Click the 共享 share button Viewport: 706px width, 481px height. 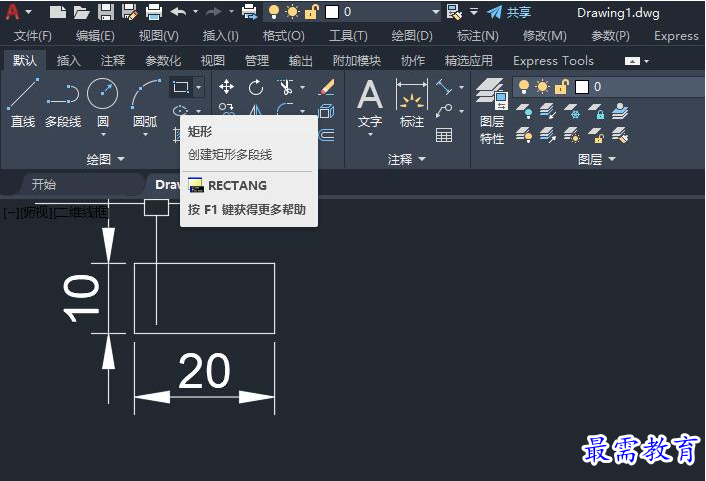(509, 12)
